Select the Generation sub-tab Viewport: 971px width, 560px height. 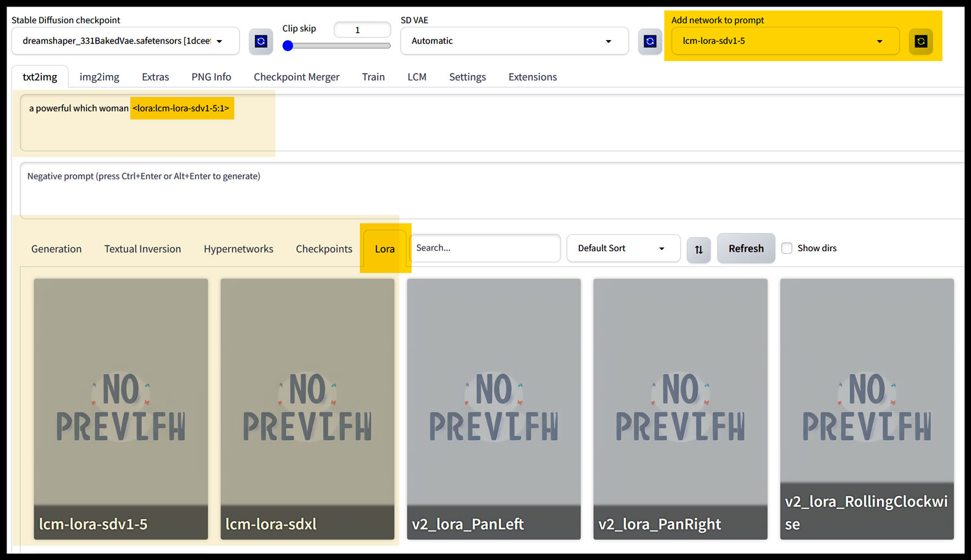point(56,249)
